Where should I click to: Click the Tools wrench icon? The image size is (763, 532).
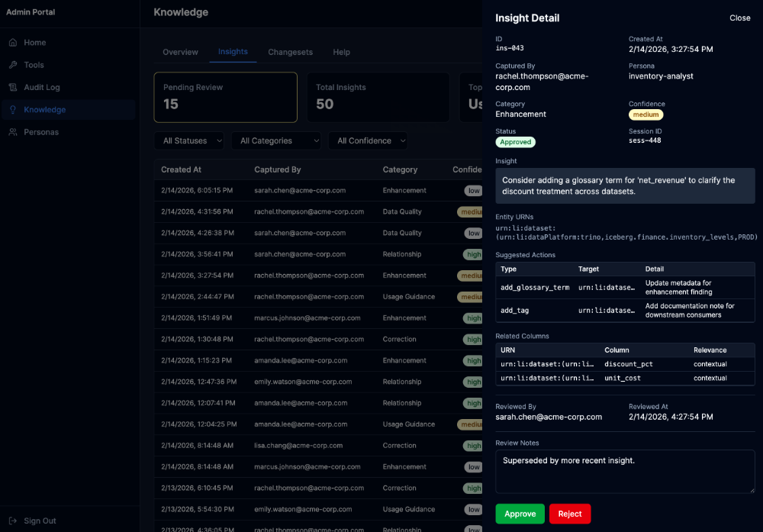coord(13,65)
